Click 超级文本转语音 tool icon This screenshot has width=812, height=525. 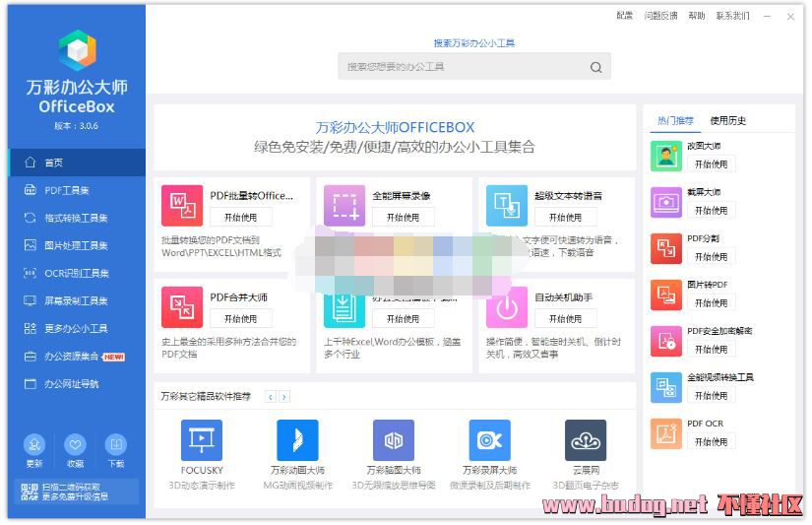tap(507, 206)
